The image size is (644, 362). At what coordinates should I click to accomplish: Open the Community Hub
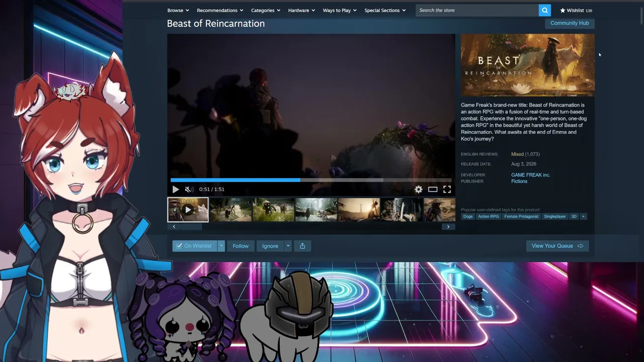(x=570, y=23)
